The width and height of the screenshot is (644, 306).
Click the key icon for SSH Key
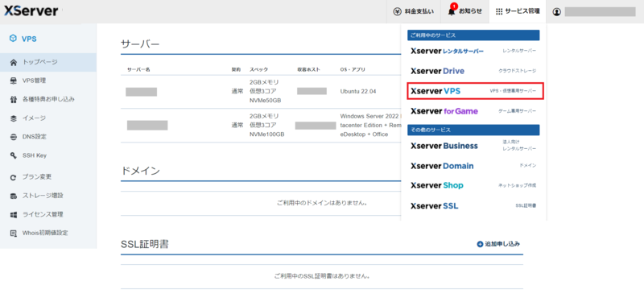pyautogui.click(x=14, y=155)
